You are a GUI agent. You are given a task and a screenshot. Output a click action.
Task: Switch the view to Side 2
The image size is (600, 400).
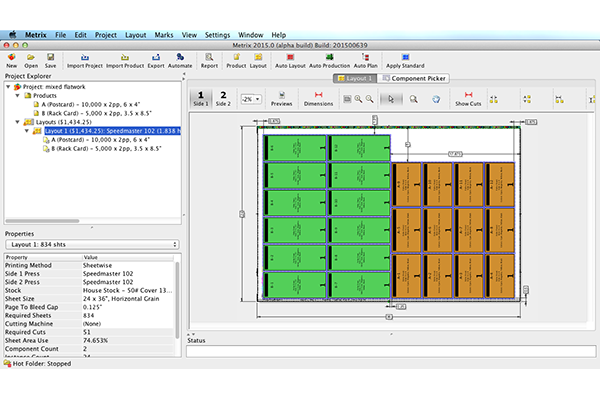click(222, 98)
